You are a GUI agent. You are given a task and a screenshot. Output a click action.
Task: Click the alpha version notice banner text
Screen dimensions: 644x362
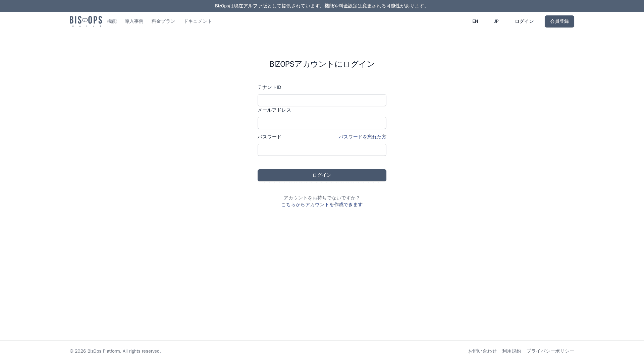(322, 6)
